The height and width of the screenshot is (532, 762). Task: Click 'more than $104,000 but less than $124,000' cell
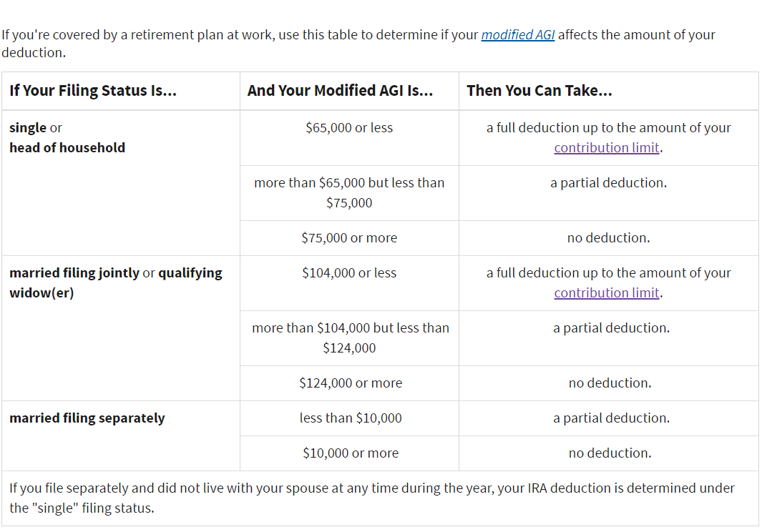tap(349, 338)
